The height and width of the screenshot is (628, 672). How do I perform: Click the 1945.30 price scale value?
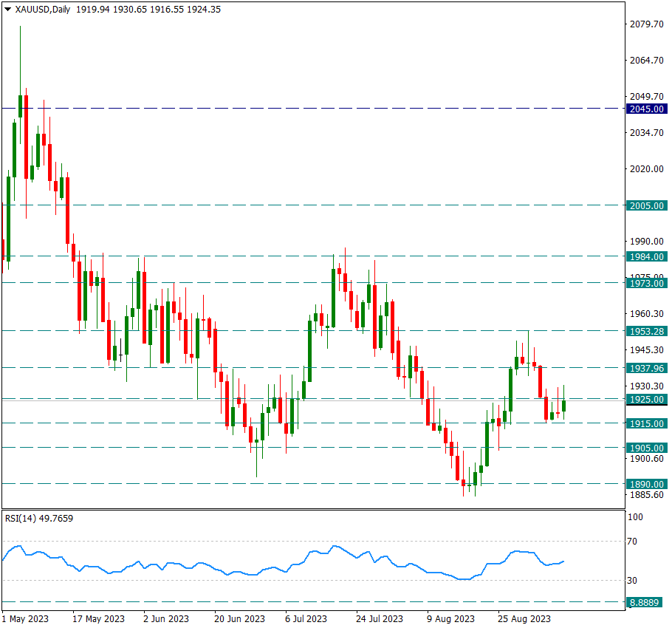click(x=646, y=349)
